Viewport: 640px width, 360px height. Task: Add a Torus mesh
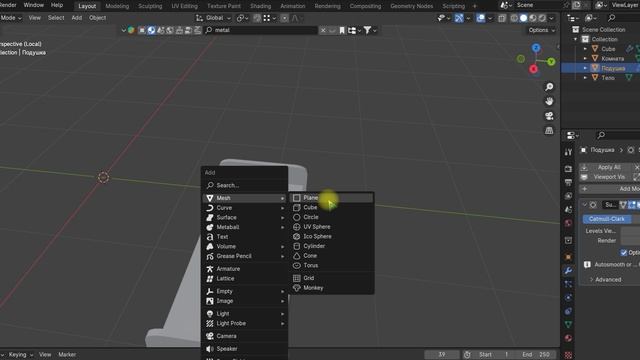coord(331,265)
